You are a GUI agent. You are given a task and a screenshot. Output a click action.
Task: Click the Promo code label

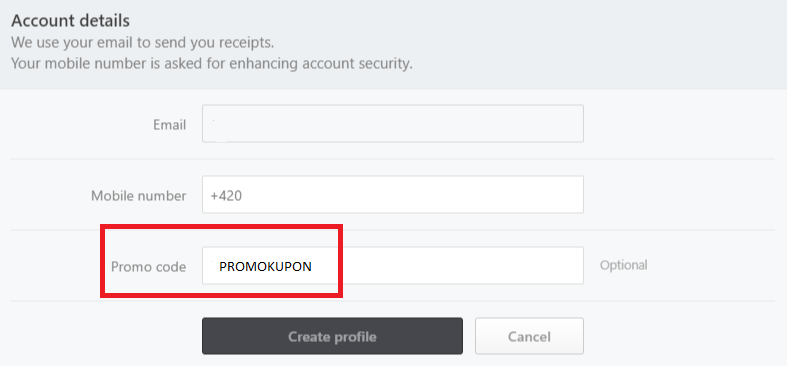149,267
